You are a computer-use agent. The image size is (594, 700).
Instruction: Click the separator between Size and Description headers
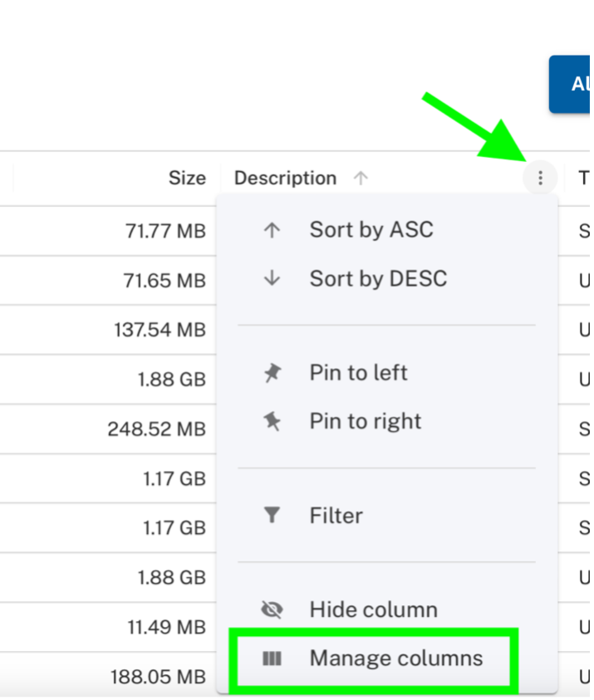tap(220, 179)
